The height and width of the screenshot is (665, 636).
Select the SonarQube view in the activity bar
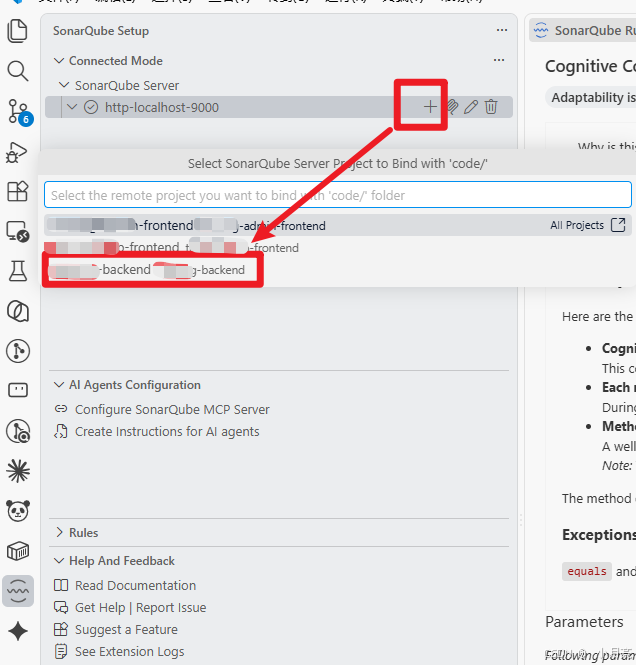(18, 591)
